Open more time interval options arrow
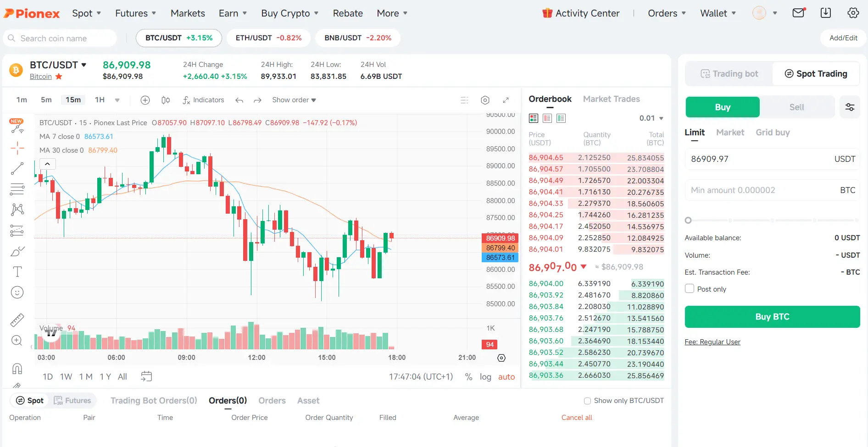This screenshot has width=868, height=447. 117,100
